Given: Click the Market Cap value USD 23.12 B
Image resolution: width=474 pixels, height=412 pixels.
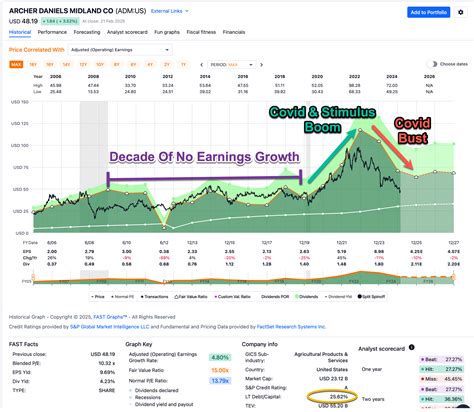Looking at the screenshot, I should coord(333,379).
